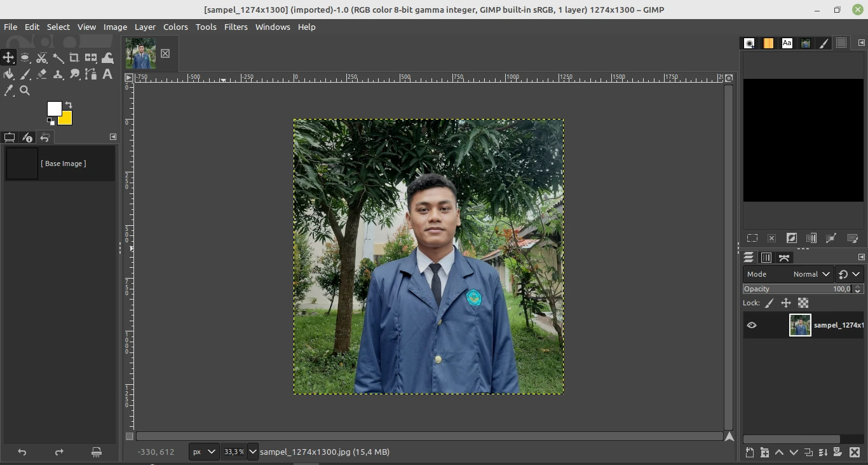868x465 pixels.
Task: Open the layer Mode dropdown
Action: 788,274
